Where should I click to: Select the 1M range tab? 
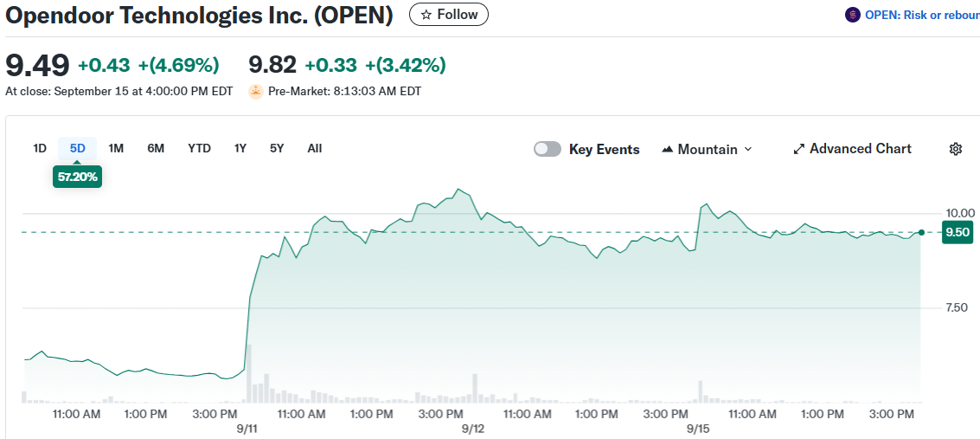116,149
